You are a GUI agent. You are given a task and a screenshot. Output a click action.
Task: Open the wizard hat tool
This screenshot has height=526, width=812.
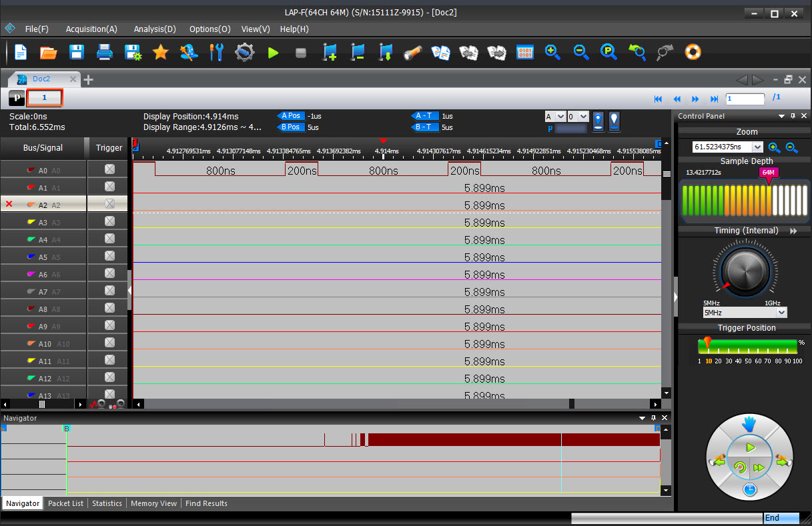tap(189, 52)
